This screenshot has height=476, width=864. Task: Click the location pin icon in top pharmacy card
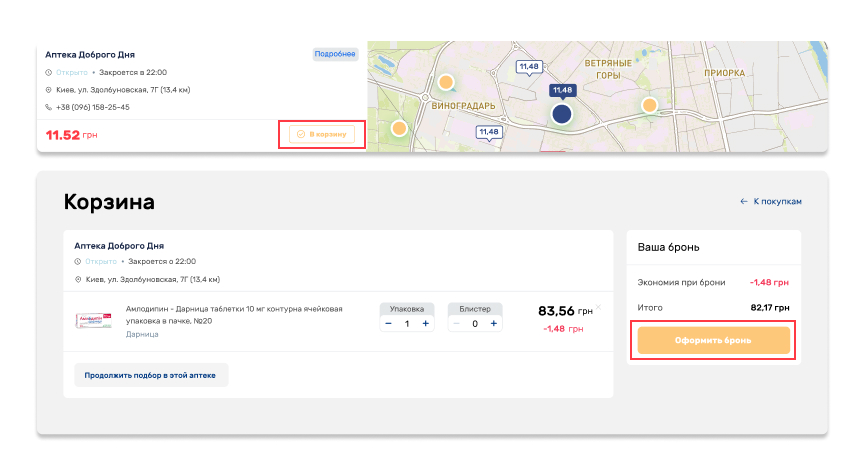(48, 90)
